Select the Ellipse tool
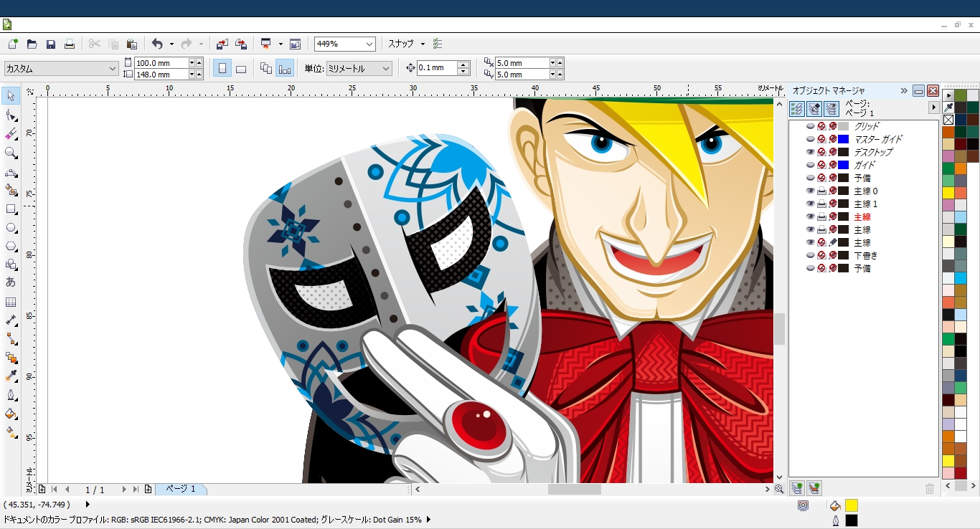 (x=11, y=228)
